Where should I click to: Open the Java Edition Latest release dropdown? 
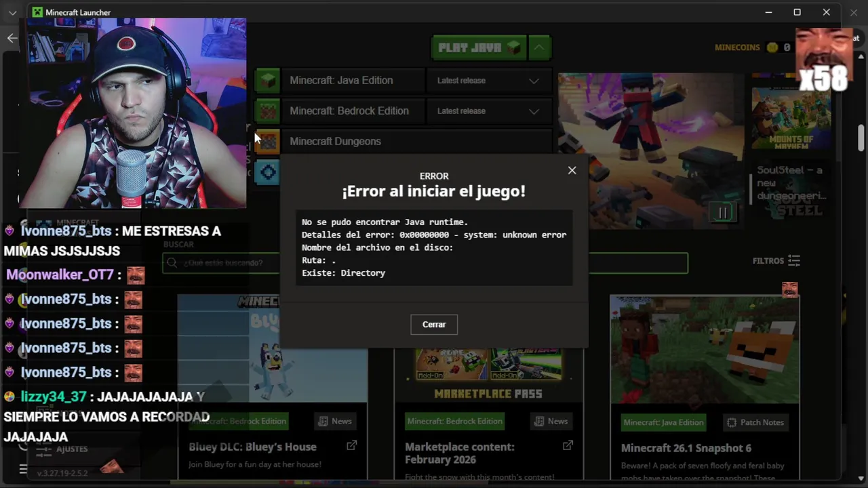488,81
